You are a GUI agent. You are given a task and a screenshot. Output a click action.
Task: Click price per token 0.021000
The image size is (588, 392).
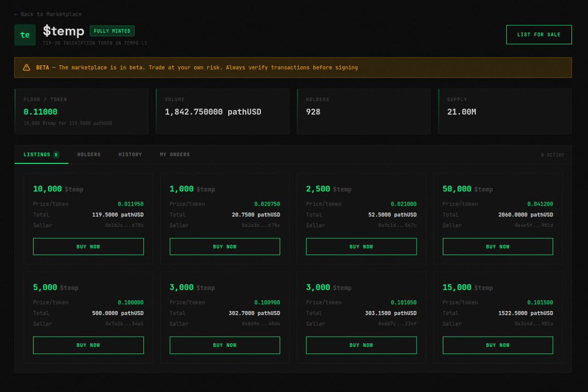pyautogui.click(x=404, y=204)
